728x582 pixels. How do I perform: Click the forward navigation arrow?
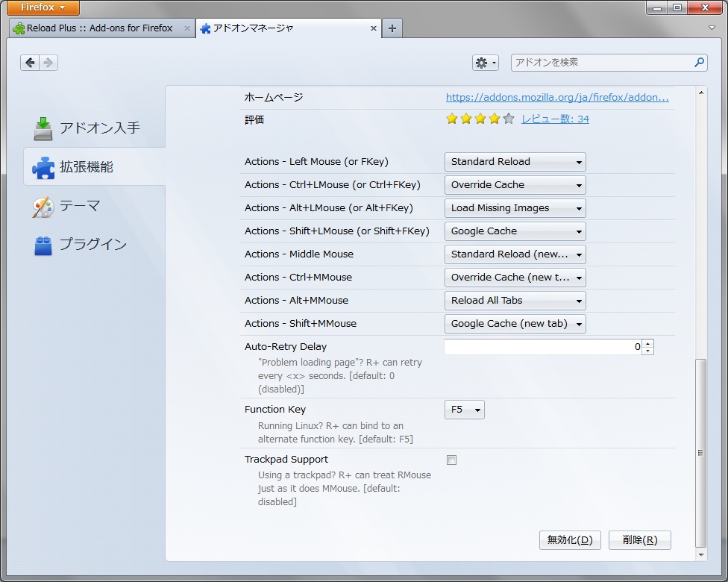click(x=48, y=63)
